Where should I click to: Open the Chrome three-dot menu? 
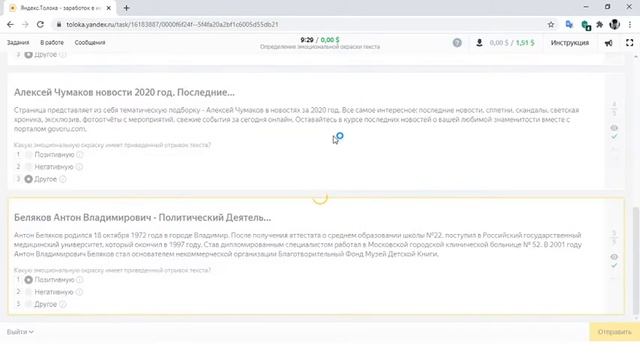click(x=630, y=24)
